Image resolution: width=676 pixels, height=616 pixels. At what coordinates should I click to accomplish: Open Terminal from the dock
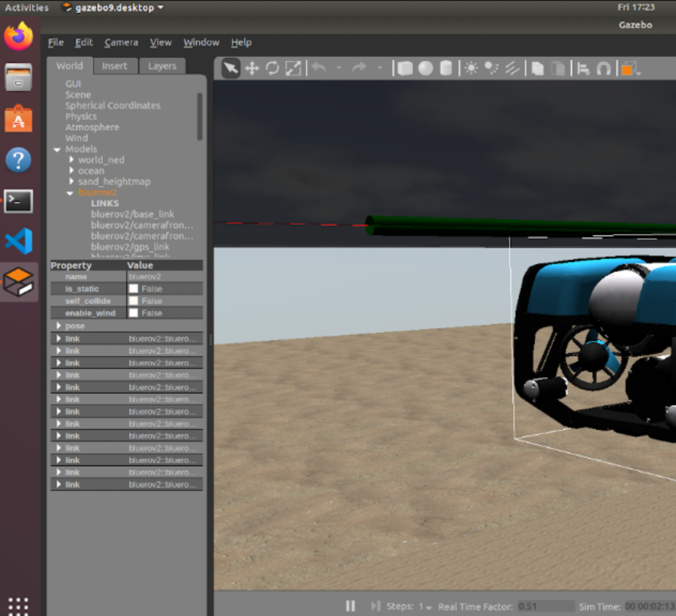pyautogui.click(x=19, y=201)
